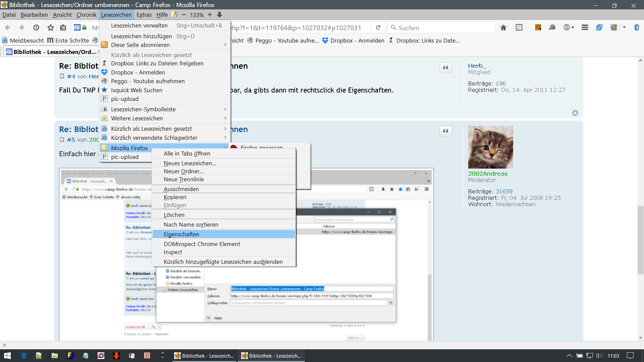Open Microsoft Edge from the taskbar
644x362 pixels.
pyautogui.click(x=24, y=356)
